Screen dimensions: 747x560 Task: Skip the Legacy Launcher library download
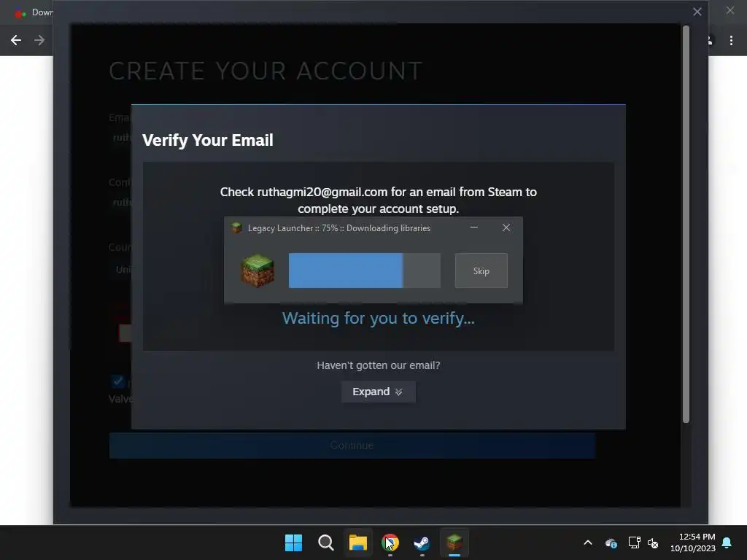(x=481, y=271)
